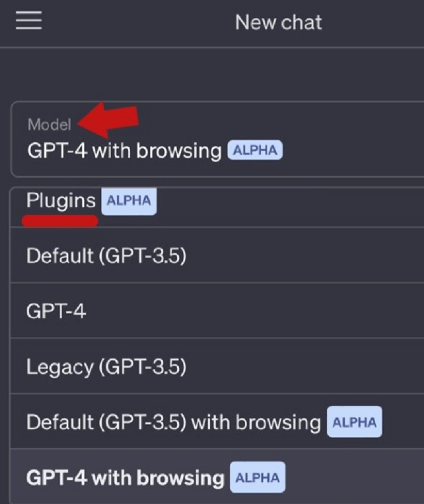Click the ALPHA badge beside Default (GPT-3.5) with browsing
424x504 pixels.
354,422
